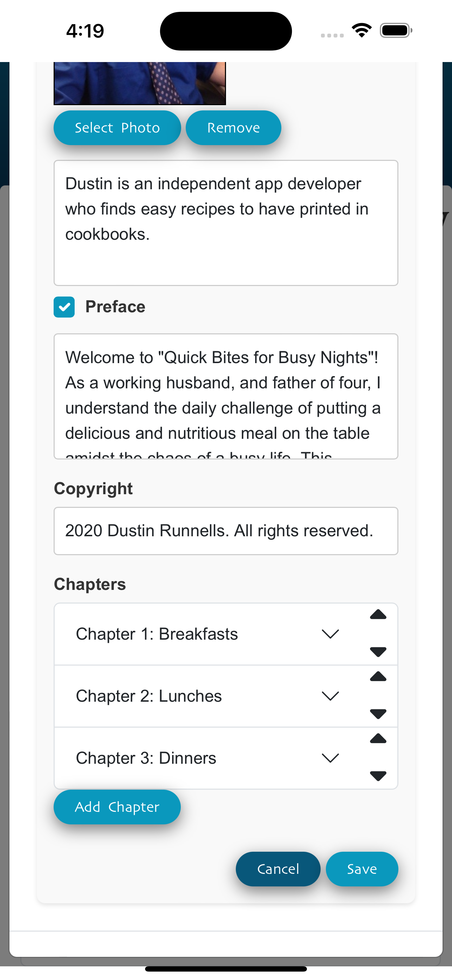Add a new chapter
The width and height of the screenshot is (452, 980).
117,807
